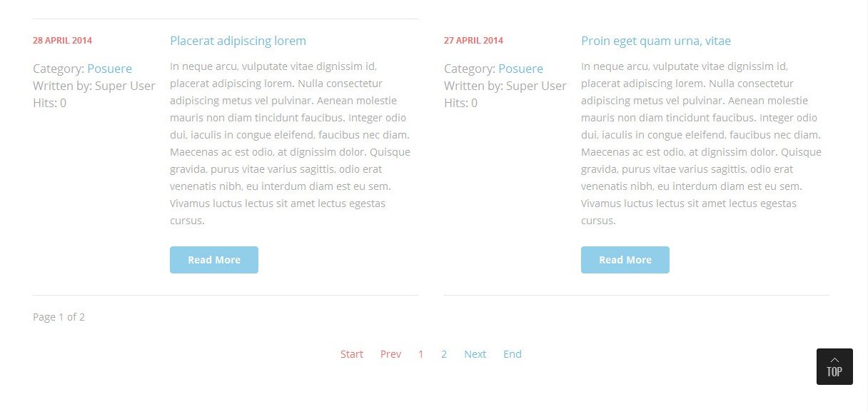Click the Prev pagination link
868x412 pixels.
click(x=390, y=354)
